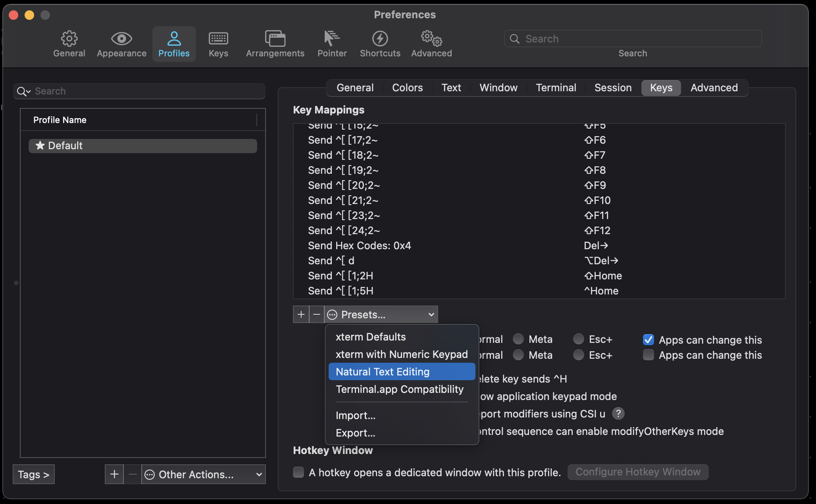The width and height of the screenshot is (816, 504).
Task: Click the Profiles preferences icon
Action: point(174,44)
